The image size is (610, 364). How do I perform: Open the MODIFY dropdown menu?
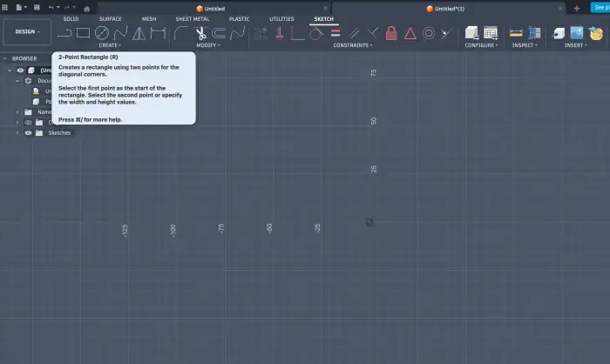208,45
